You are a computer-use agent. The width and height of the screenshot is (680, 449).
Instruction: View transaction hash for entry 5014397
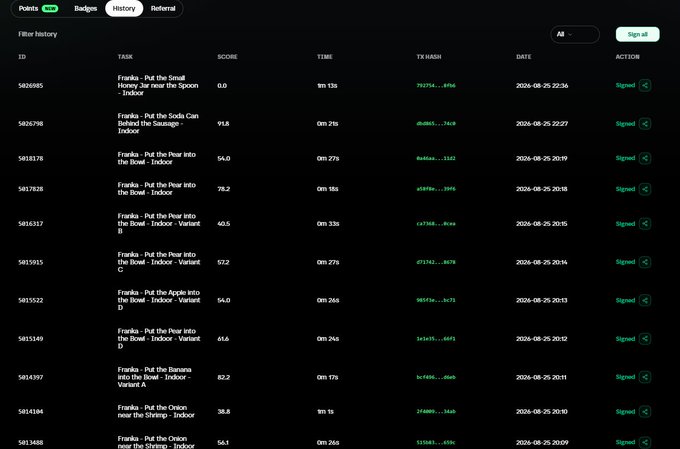pyautogui.click(x=436, y=377)
